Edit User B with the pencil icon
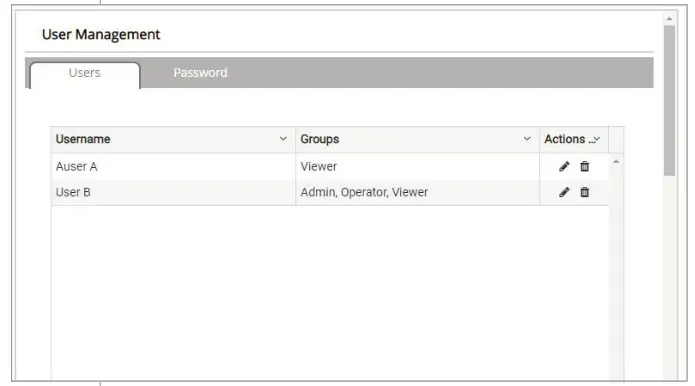Image resolution: width=695 pixels, height=386 pixels. click(x=564, y=192)
